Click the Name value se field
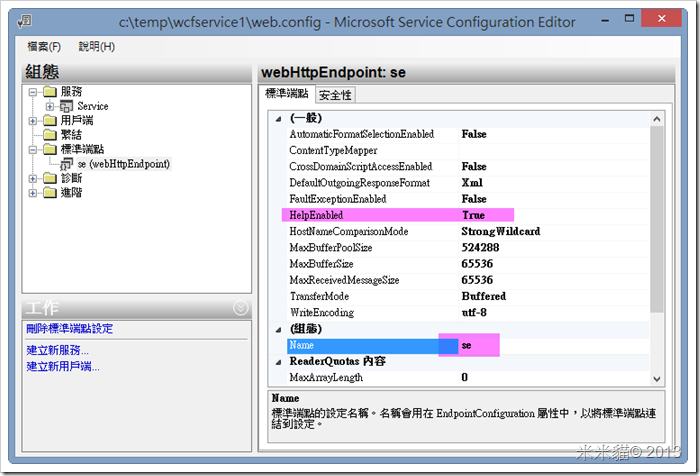The height and width of the screenshot is (476, 700). coord(554,346)
